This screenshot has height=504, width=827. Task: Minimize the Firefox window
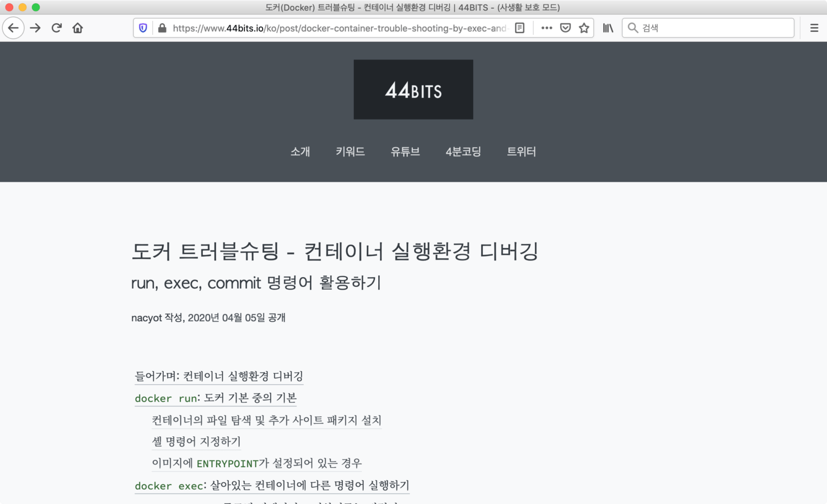23,7
